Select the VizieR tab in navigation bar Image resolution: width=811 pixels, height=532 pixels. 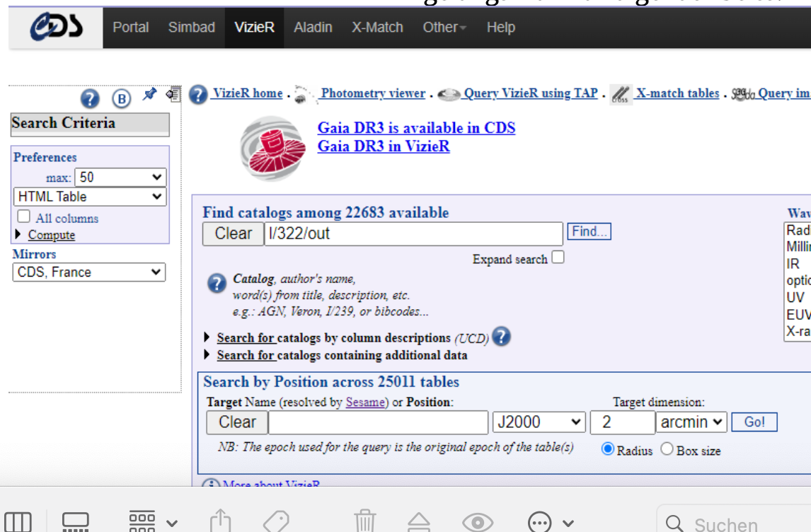(254, 28)
